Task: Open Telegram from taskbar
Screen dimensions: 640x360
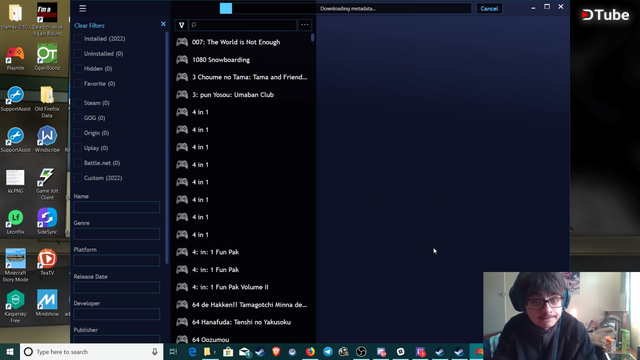Action: tap(328, 352)
